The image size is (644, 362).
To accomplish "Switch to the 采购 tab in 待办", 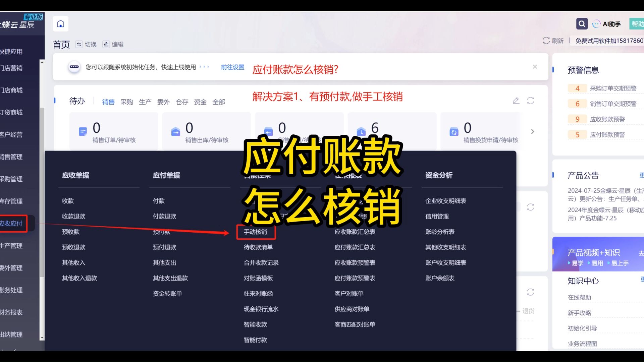I will point(126,102).
